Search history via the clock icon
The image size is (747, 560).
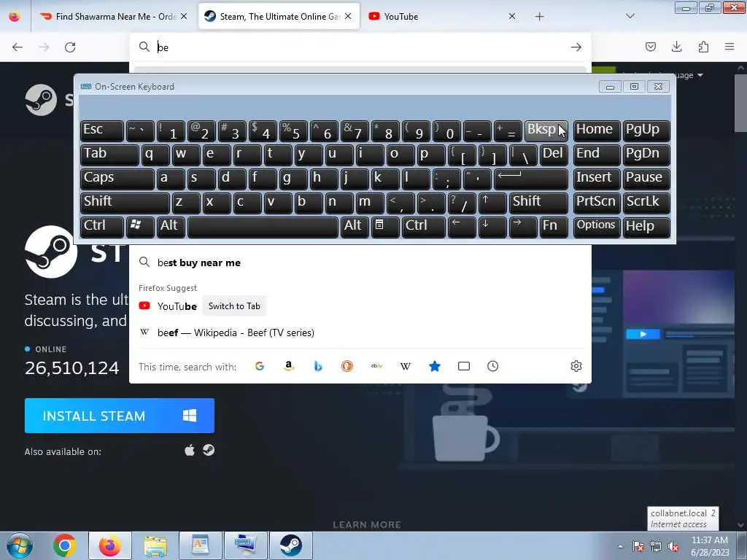coord(492,366)
